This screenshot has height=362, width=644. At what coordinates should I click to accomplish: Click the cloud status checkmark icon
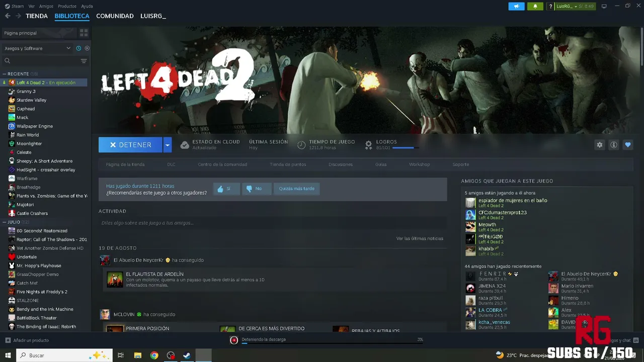tap(185, 145)
